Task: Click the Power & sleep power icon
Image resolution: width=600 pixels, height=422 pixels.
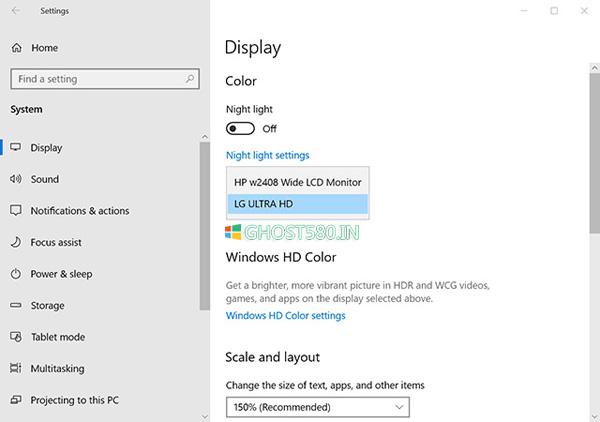Action: 16,274
